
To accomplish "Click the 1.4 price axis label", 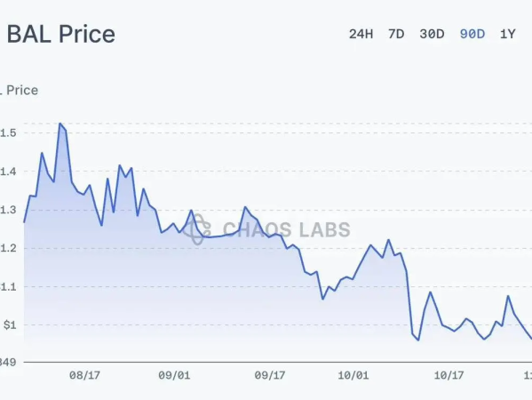I will pos(8,172).
